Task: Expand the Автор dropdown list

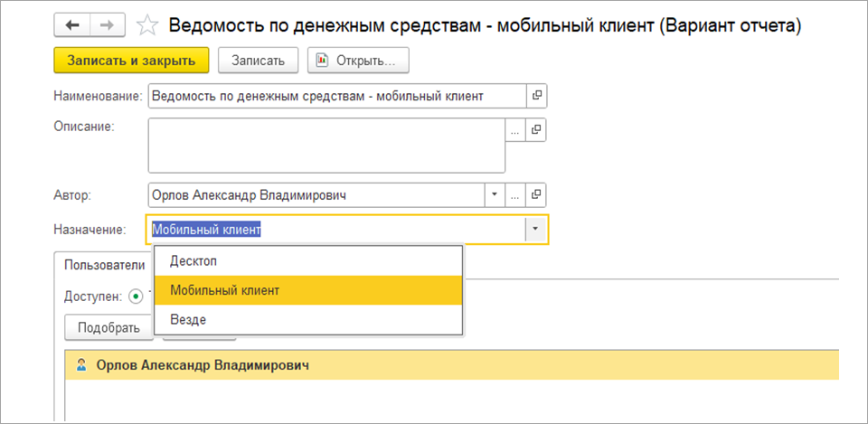Action: click(495, 194)
